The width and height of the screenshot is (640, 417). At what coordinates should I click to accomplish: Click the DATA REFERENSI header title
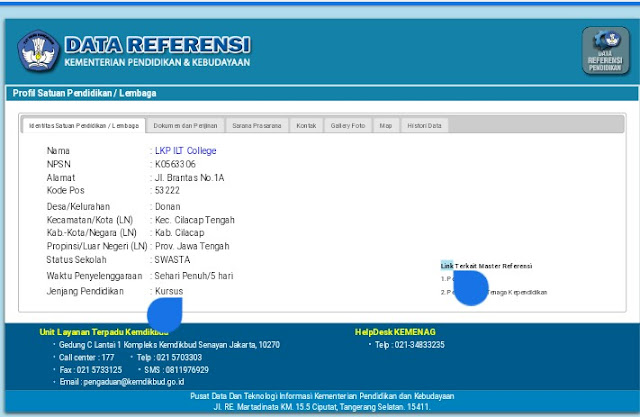click(x=158, y=45)
